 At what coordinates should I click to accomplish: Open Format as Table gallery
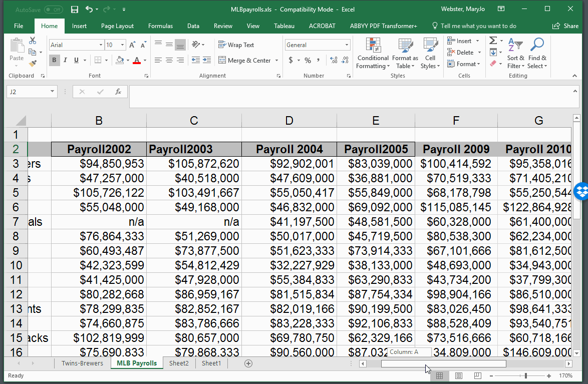[405, 53]
